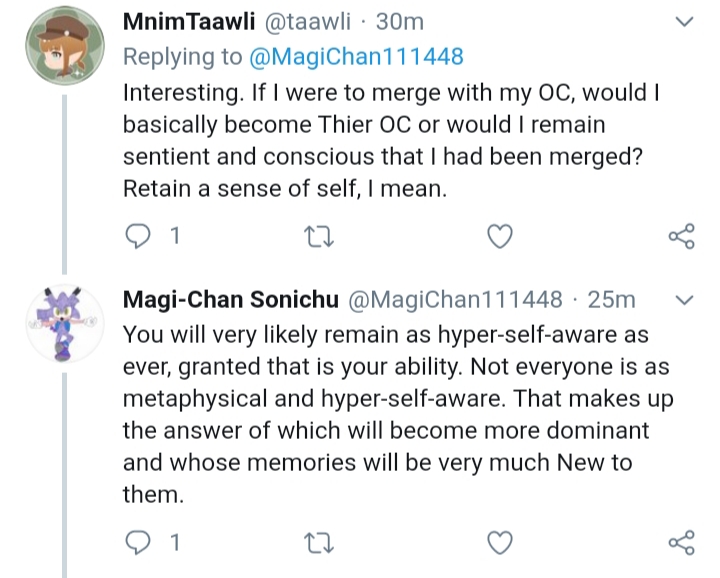The height and width of the screenshot is (578, 720).
Task: Share MnimTaawli's tweet
Action: [682, 236]
